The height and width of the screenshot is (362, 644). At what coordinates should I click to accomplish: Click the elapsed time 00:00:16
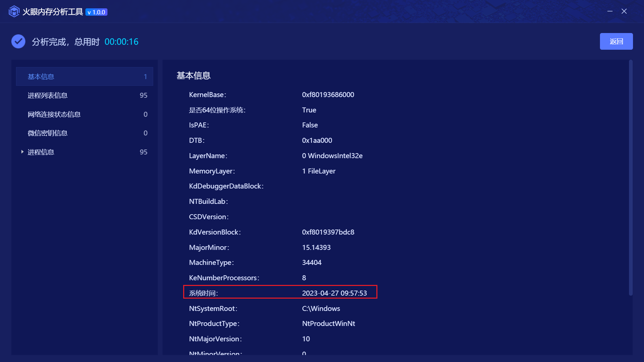pos(121,42)
